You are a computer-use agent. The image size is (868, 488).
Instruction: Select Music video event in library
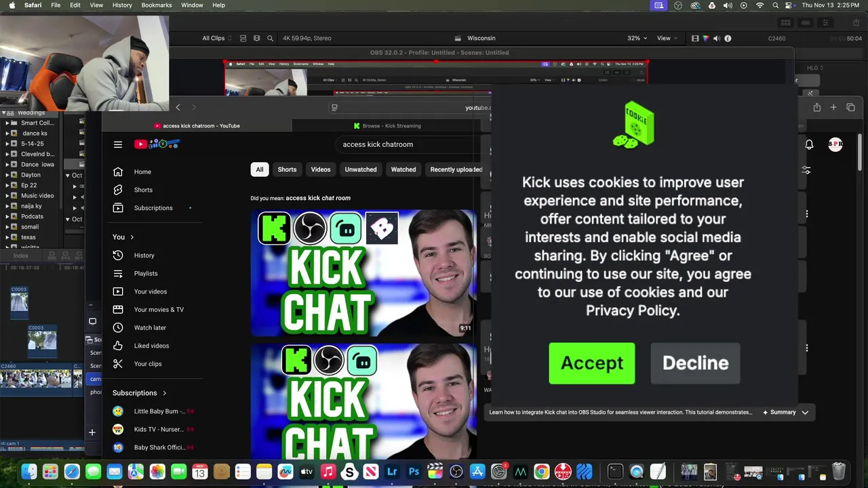click(x=37, y=196)
